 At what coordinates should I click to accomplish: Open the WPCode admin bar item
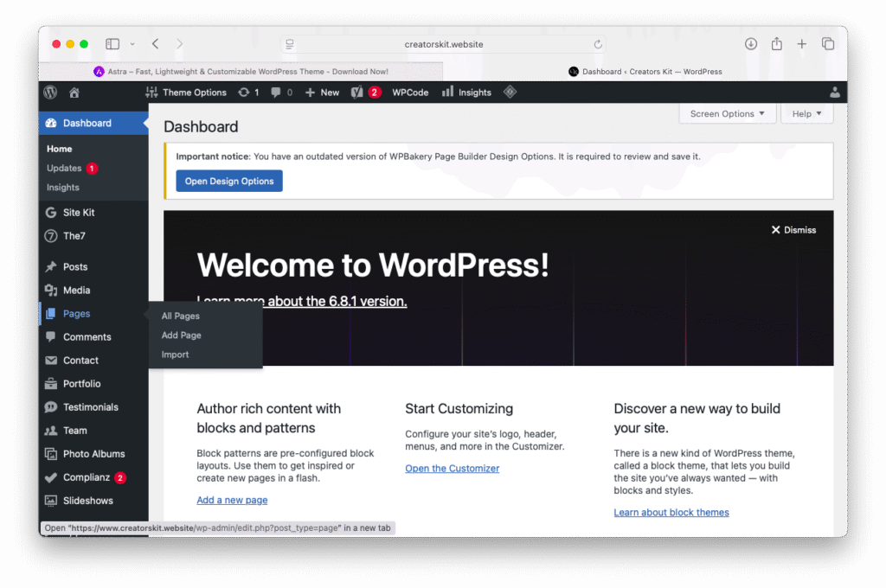pos(410,92)
